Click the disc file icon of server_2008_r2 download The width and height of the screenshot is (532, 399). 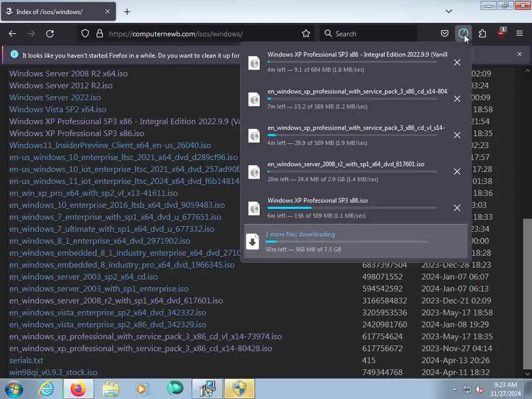pyautogui.click(x=254, y=172)
